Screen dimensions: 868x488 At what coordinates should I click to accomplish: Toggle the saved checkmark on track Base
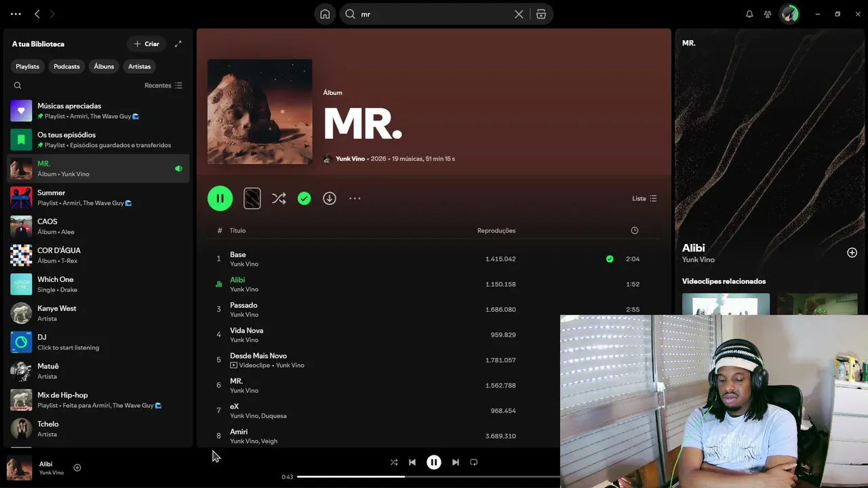(610, 259)
